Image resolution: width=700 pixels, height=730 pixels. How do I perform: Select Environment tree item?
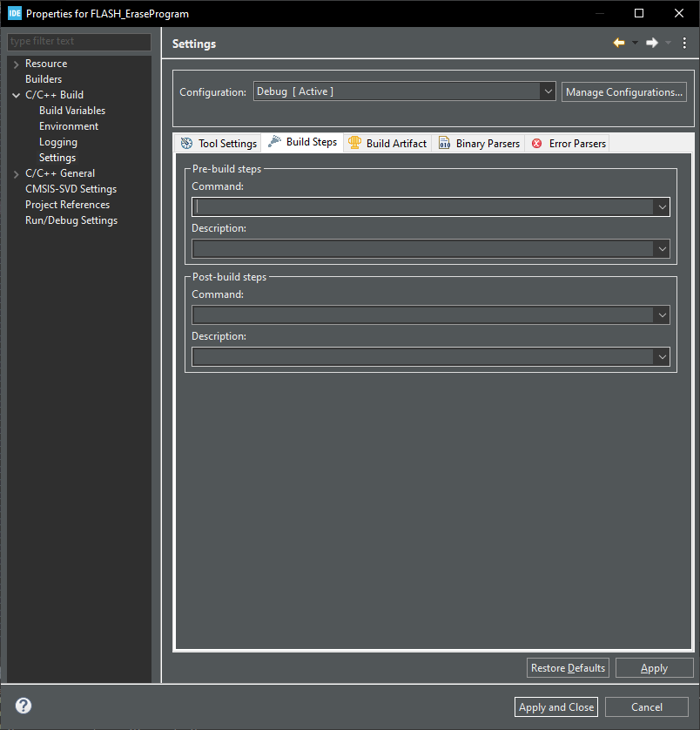click(69, 126)
